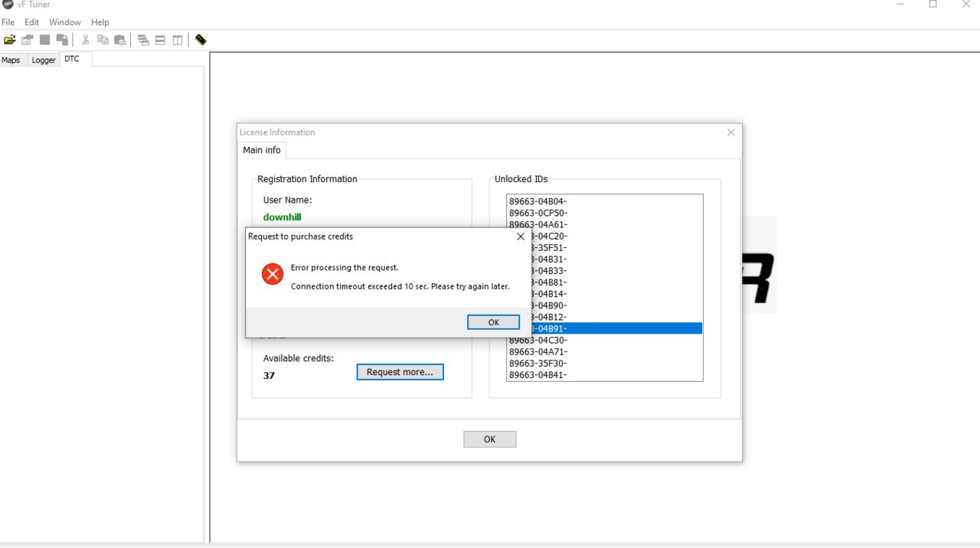Viewport: 980px width, 548px height.
Task: Click the Connection timeout exceeded message text
Action: (x=400, y=286)
